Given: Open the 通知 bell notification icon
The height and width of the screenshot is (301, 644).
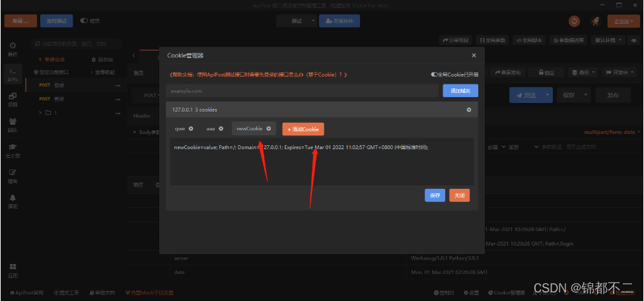Looking at the screenshot, I should tap(13, 201).
